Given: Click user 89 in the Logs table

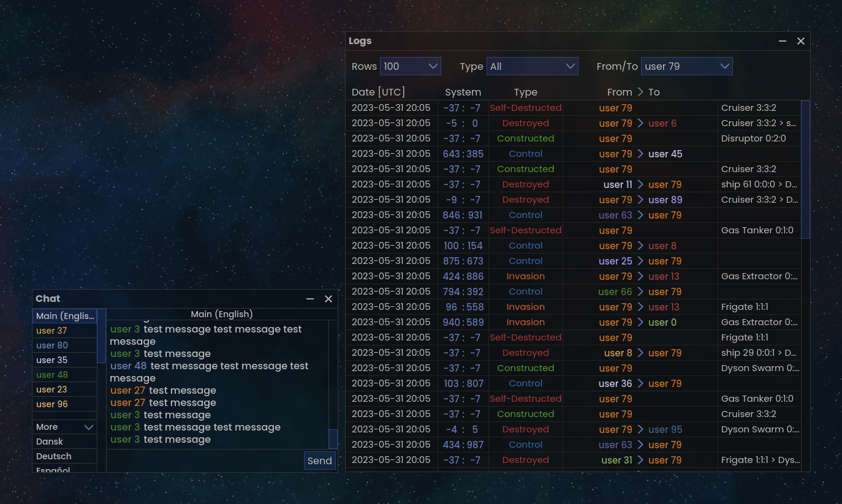Looking at the screenshot, I should click(x=666, y=200).
